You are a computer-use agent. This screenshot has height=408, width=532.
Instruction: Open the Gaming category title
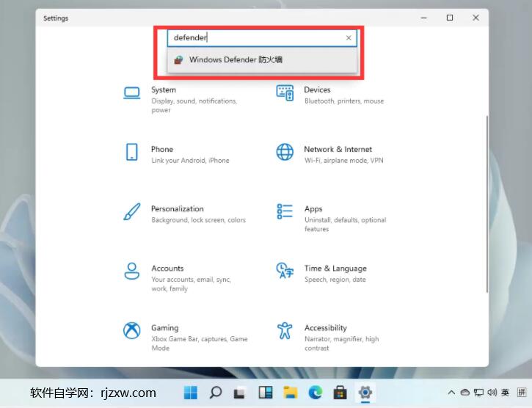(x=165, y=328)
